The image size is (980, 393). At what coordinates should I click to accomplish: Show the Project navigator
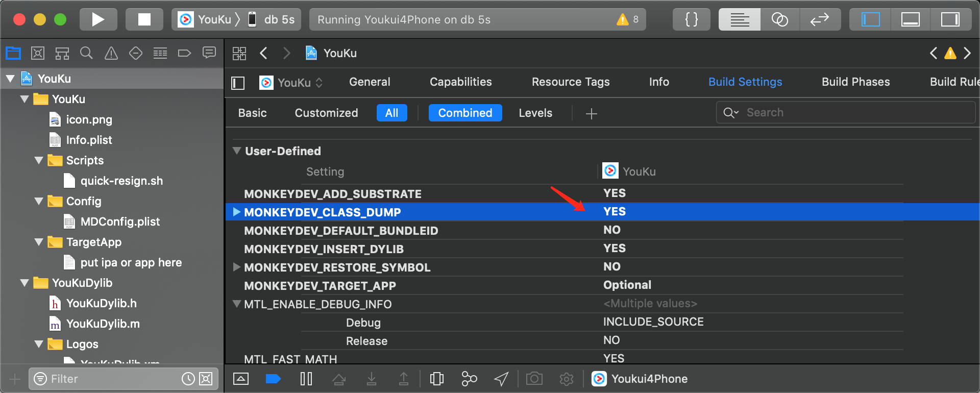(13, 53)
